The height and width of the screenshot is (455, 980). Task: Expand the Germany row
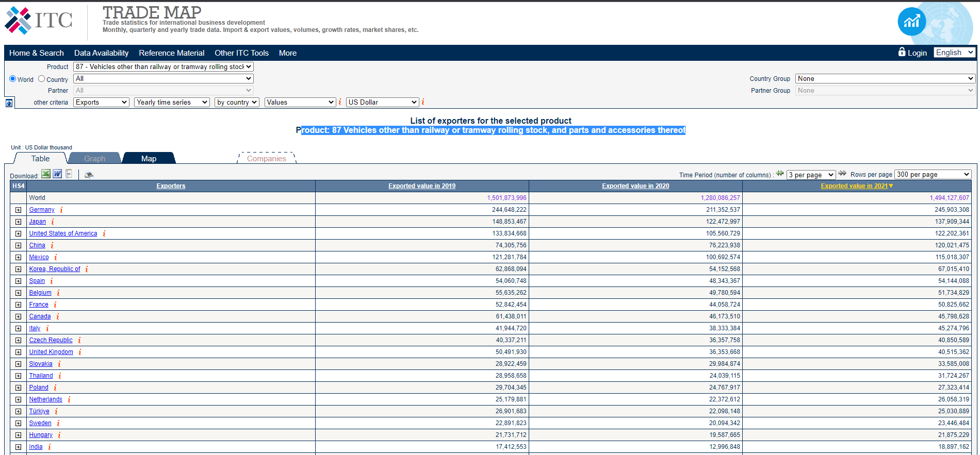point(18,210)
